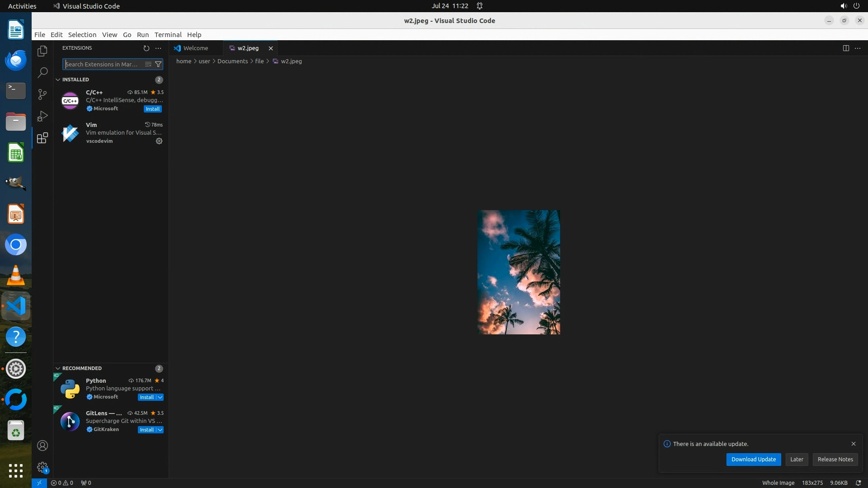Screen dimensions: 868x488
Task: Open the Accounts icon in activity bar
Action: 42,446
